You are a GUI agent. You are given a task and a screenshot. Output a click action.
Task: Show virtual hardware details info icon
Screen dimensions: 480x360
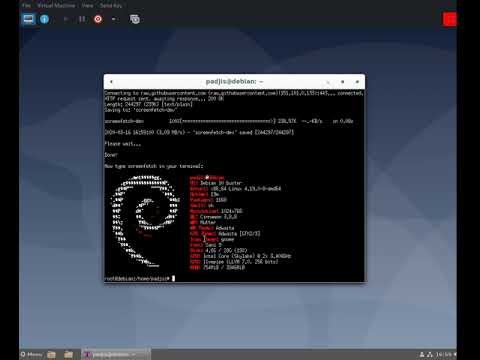44,19
